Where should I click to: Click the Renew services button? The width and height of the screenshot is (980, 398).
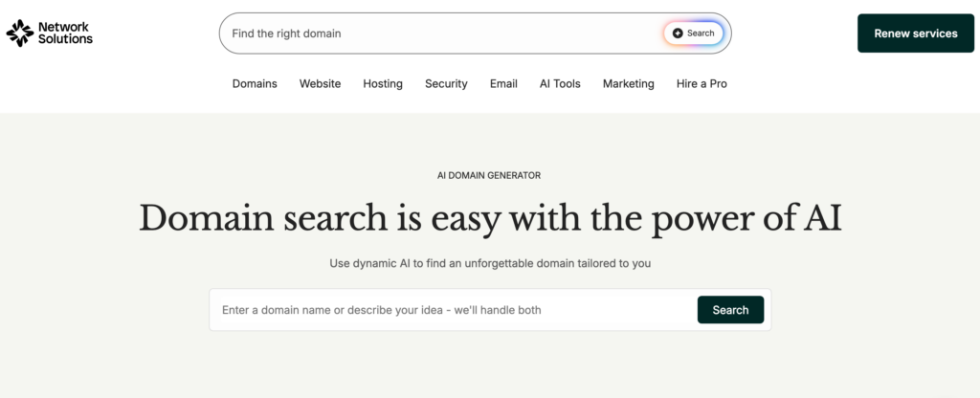916,33
